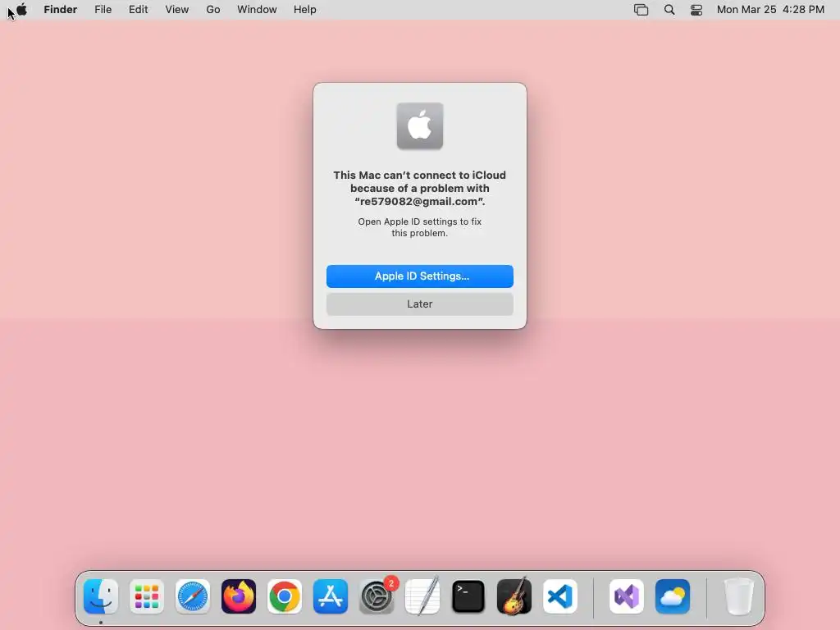Open the Finder application menu
The height and width of the screenshot is (630, 840).
click(x=61, y=10)
